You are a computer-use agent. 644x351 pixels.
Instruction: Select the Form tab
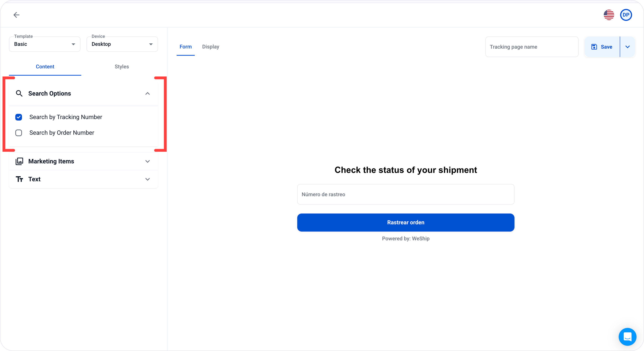pyautogui.click(x=185, y=47)
